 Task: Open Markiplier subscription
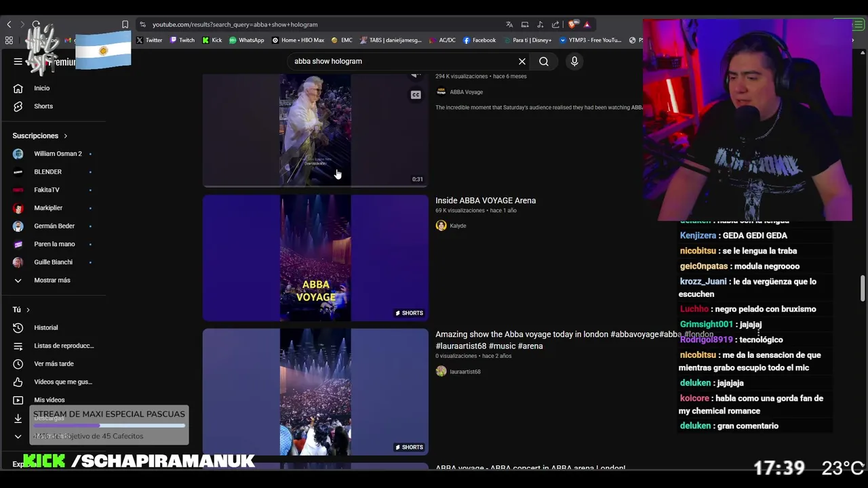[x=52, y=208]
